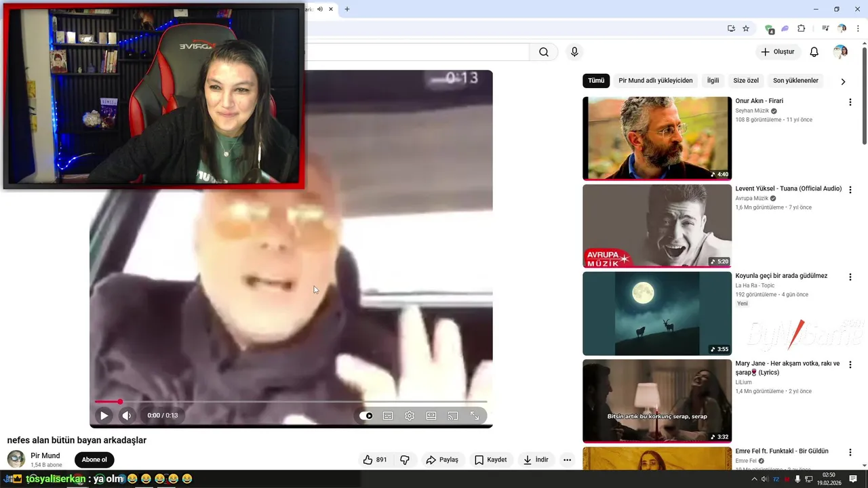The image size is (868, 488).
Task: Save video with Kaydet button
Action: point(490,460)
